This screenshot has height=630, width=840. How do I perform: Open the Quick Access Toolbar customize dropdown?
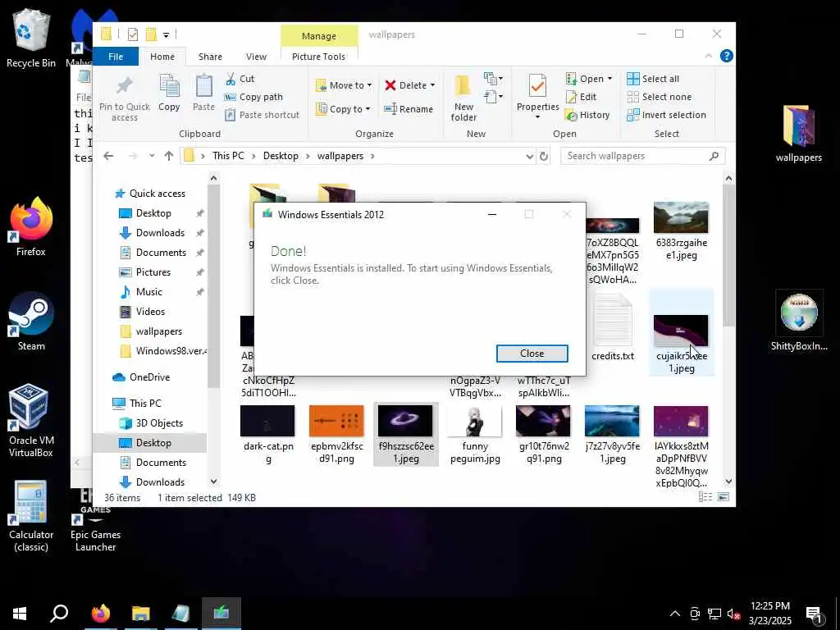point(166,35)
